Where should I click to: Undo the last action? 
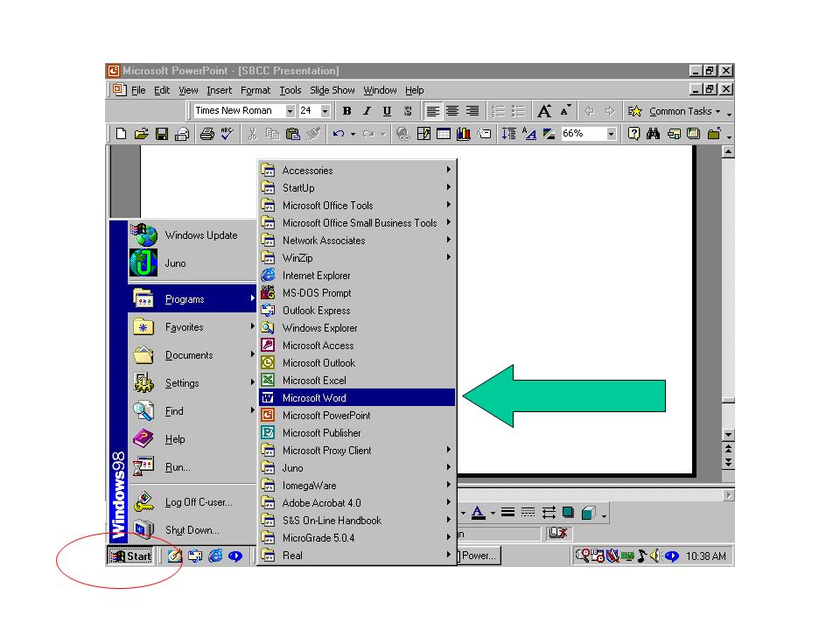(338, 133)
